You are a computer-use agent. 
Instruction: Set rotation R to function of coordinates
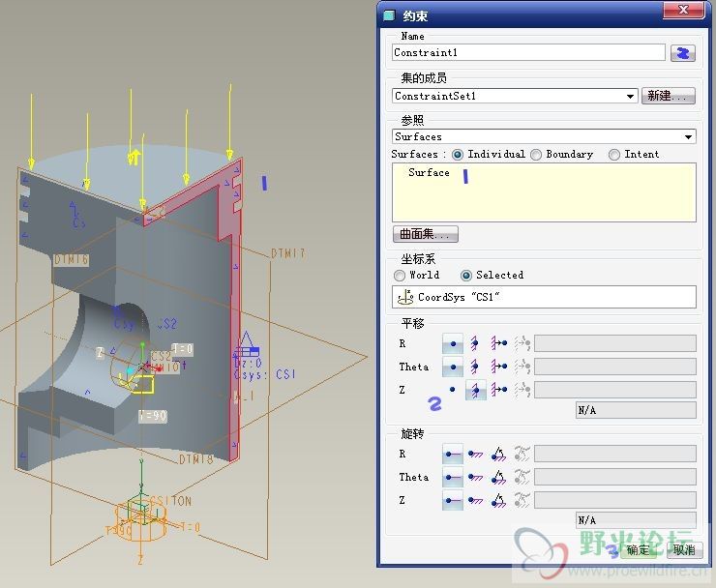point(522,454)
